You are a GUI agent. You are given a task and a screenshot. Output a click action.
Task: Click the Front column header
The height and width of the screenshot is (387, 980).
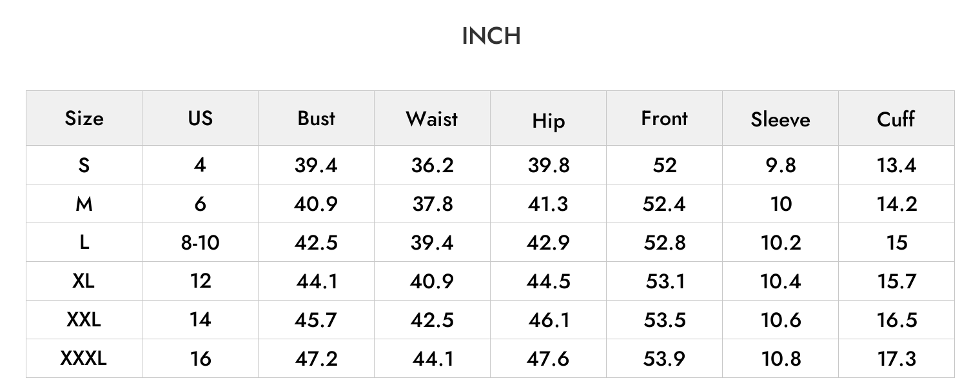click(664, 118)
